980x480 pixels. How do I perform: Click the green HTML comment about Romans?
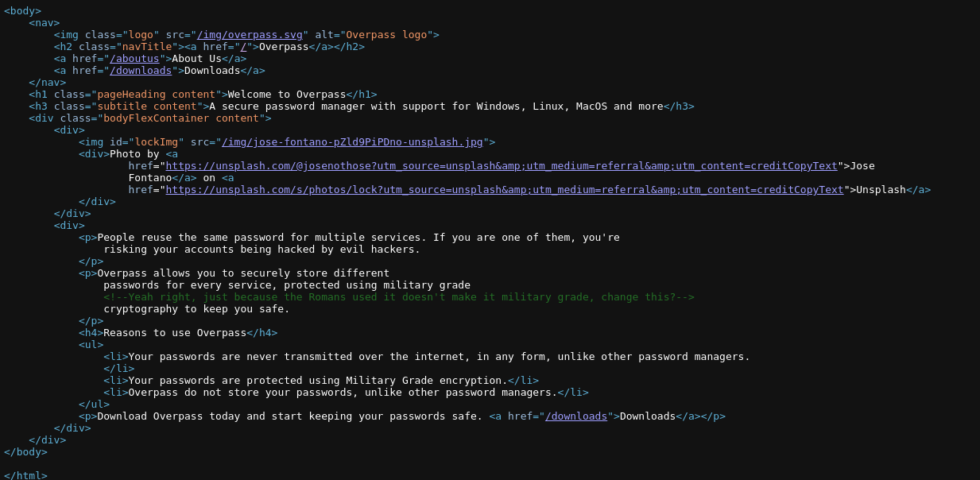click(399, 297)
